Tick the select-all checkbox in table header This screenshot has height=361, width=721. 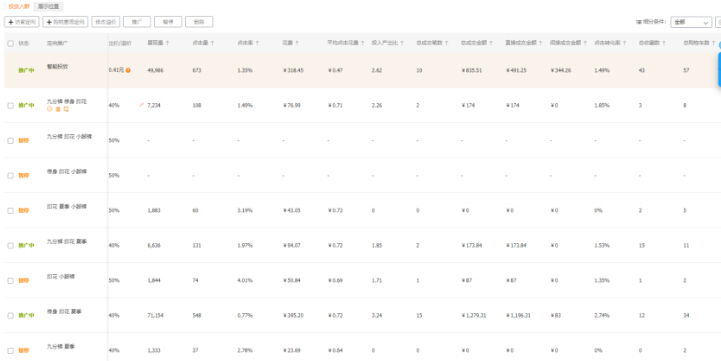pos(11,43)
